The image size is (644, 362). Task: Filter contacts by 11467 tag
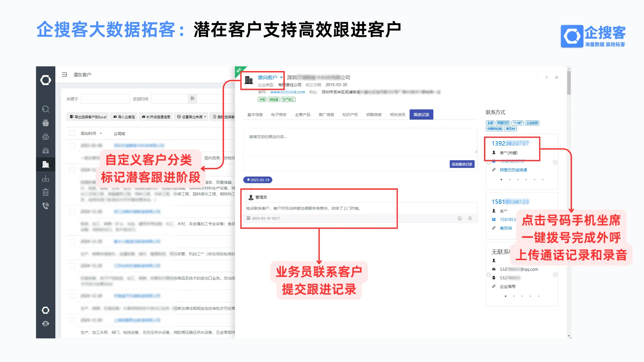point(517,123)
